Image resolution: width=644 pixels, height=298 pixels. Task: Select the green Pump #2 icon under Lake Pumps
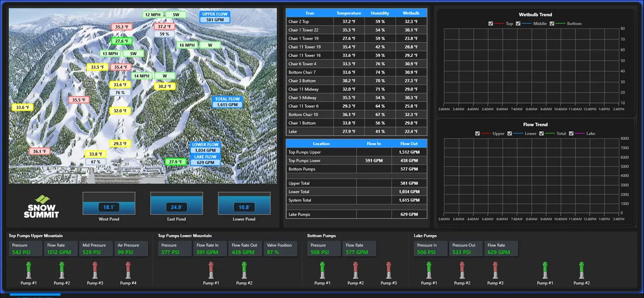point(582,271)
